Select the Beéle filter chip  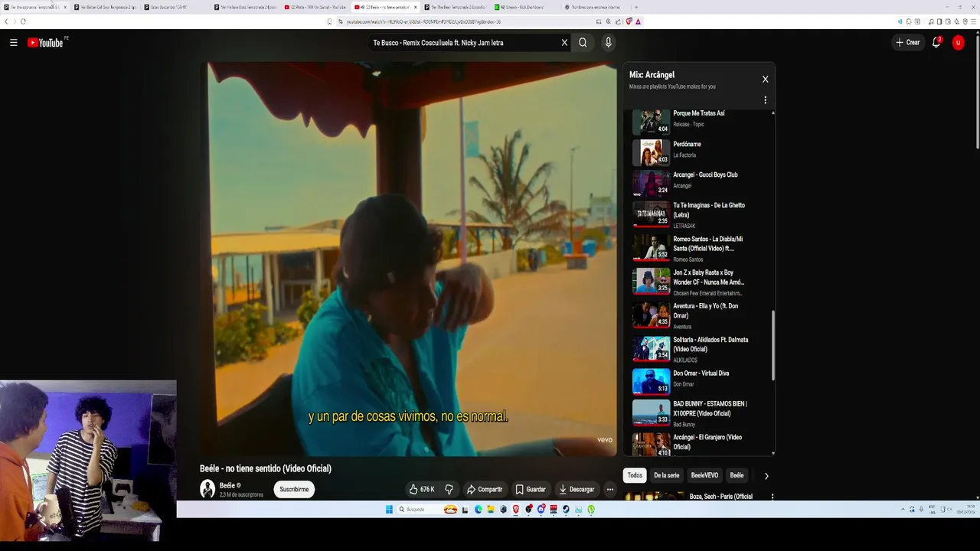737,475
